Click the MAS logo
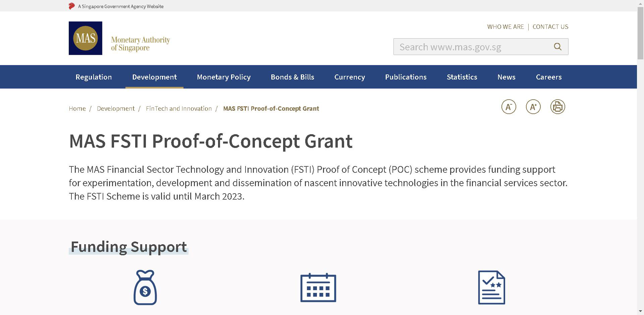The height and width of the screenshot is (315, 644). pos(86,38)
